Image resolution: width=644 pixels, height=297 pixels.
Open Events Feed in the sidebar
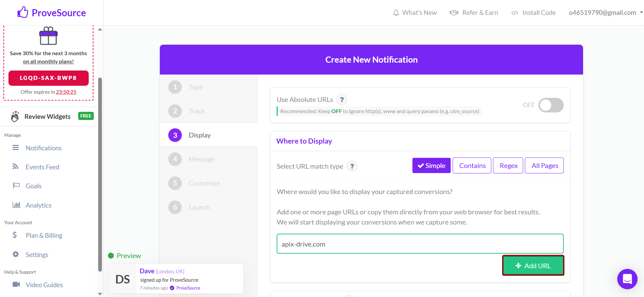pos(42,167)
